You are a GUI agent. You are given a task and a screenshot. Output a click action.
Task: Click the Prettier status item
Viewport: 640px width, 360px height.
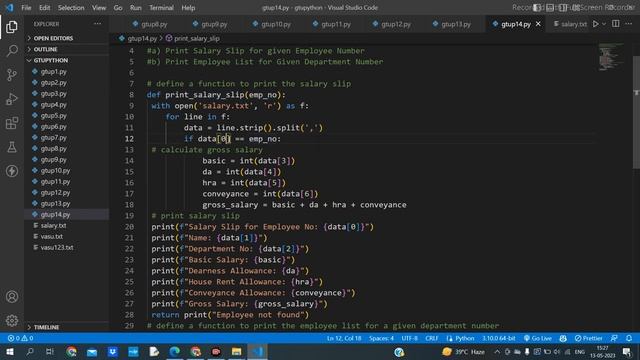[588, 338]
